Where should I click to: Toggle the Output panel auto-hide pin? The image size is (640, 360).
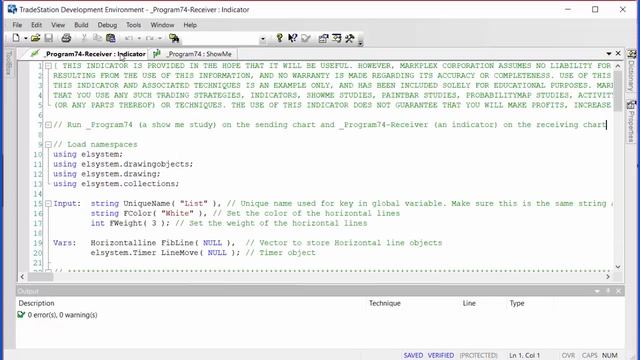pos(608,291)
